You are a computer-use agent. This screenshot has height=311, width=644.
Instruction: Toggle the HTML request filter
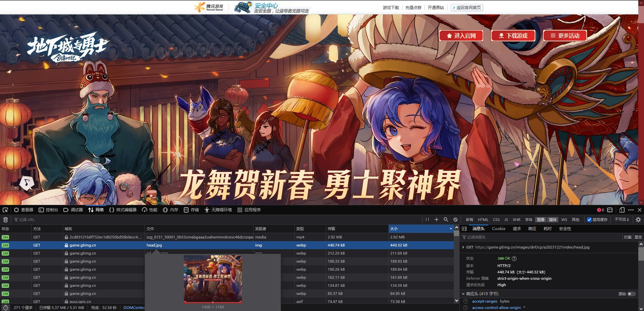483,220
